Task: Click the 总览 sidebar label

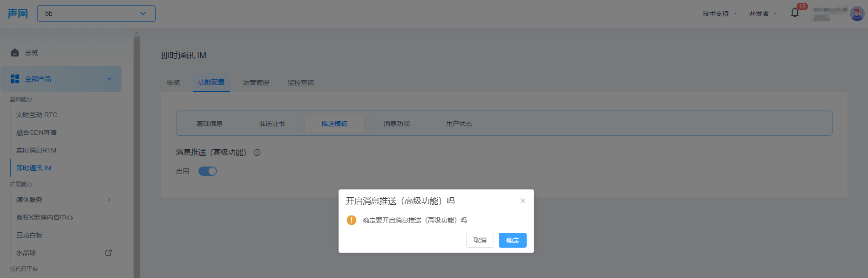Action: (x=32, y=53)
